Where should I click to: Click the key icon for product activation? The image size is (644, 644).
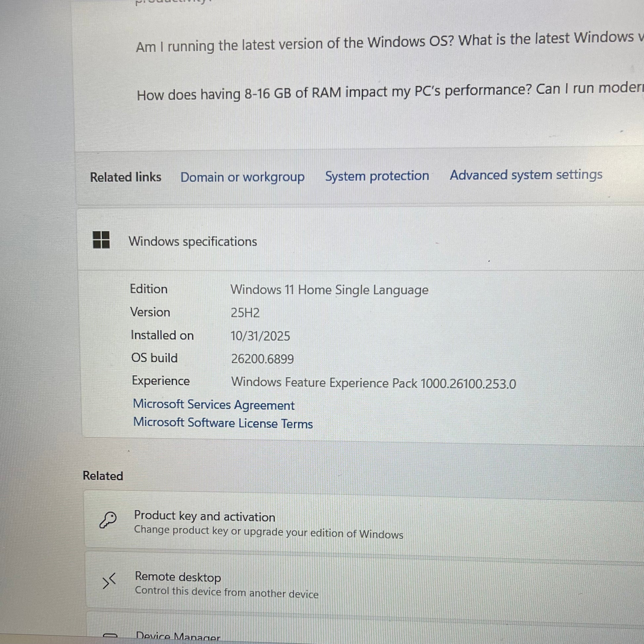108,520
